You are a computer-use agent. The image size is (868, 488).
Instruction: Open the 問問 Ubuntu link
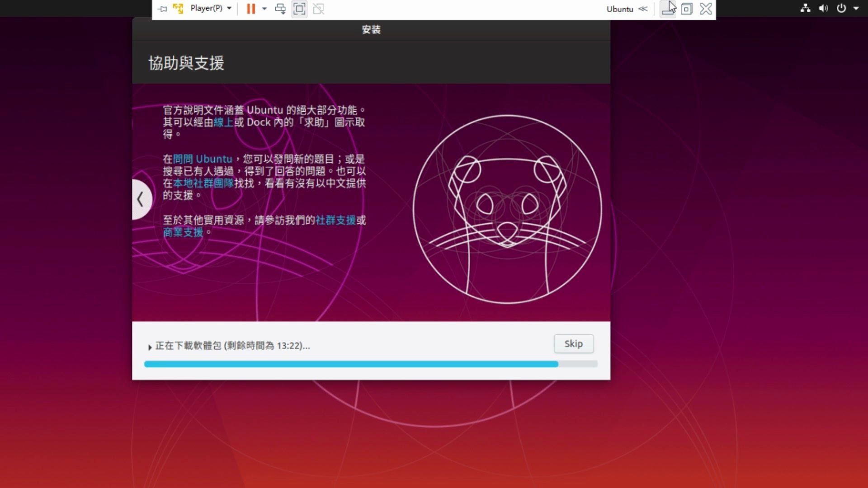click(x=202, y=159)
